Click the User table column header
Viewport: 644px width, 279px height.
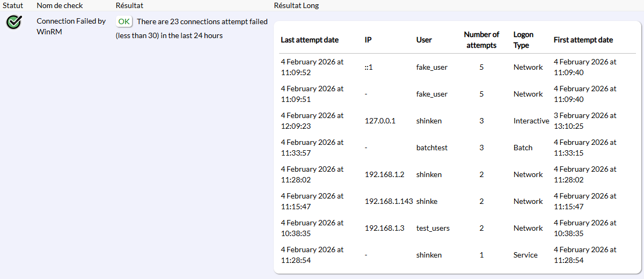424,40
